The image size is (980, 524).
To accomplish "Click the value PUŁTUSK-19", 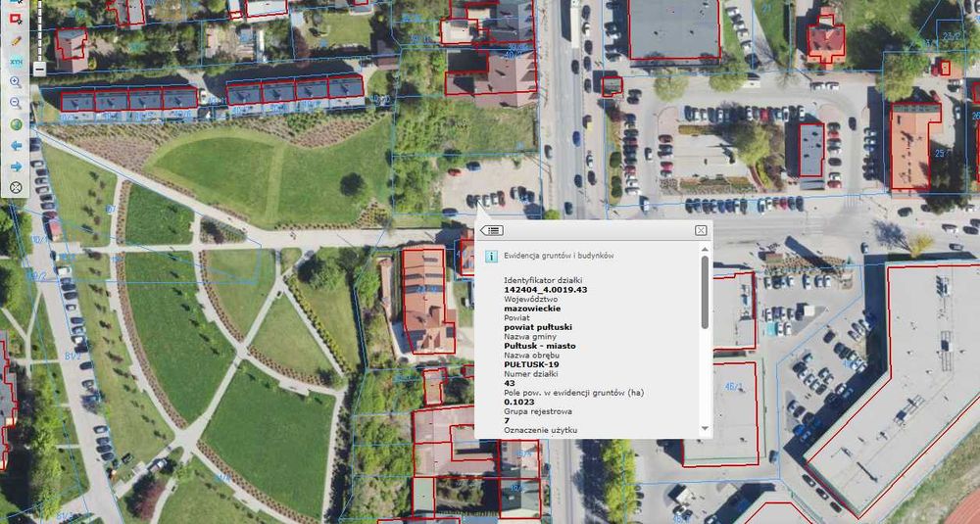I will (530, 364).
